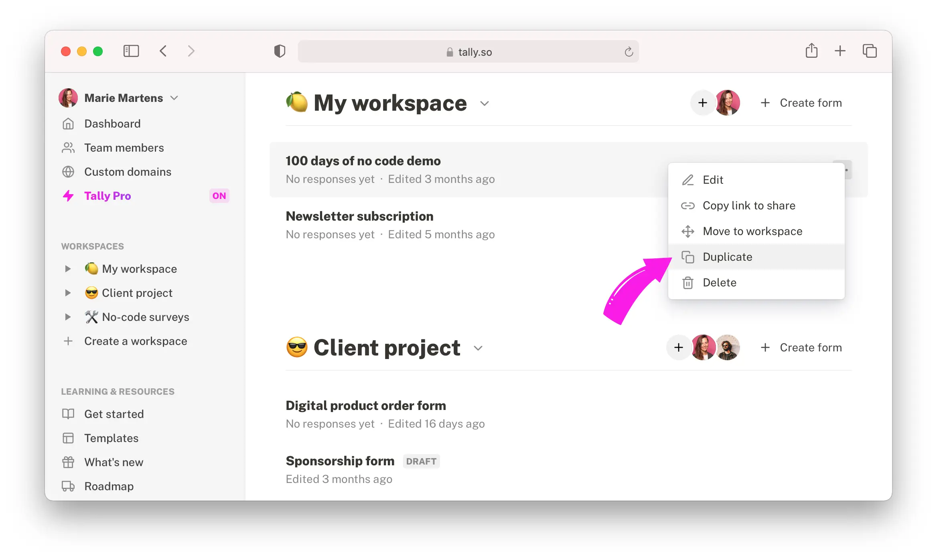The image size is (937, 560).
Task: Open Marie Martens account dropdown
Action: (174, 98)
